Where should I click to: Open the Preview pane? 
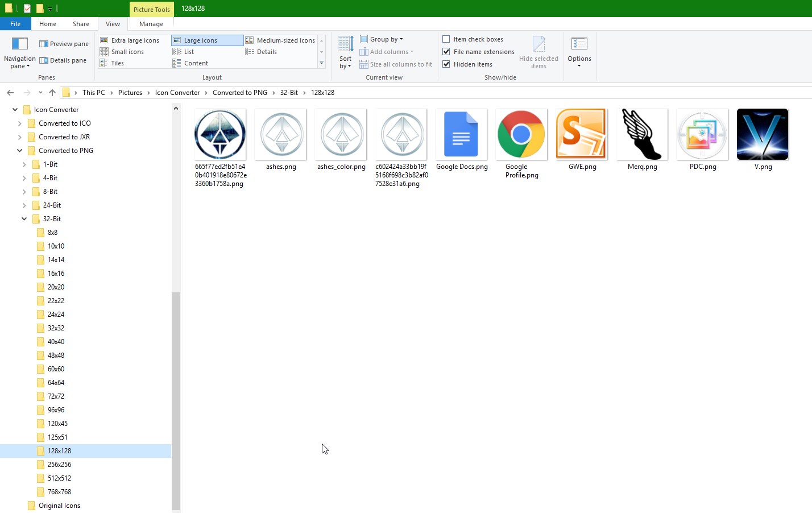point(63,43)
